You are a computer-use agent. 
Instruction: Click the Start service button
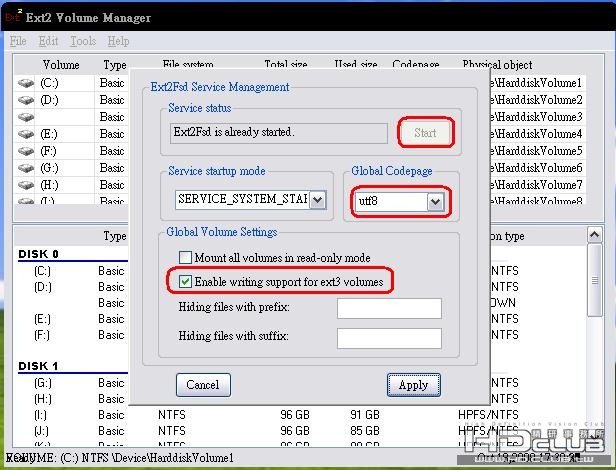pos(425,133)
